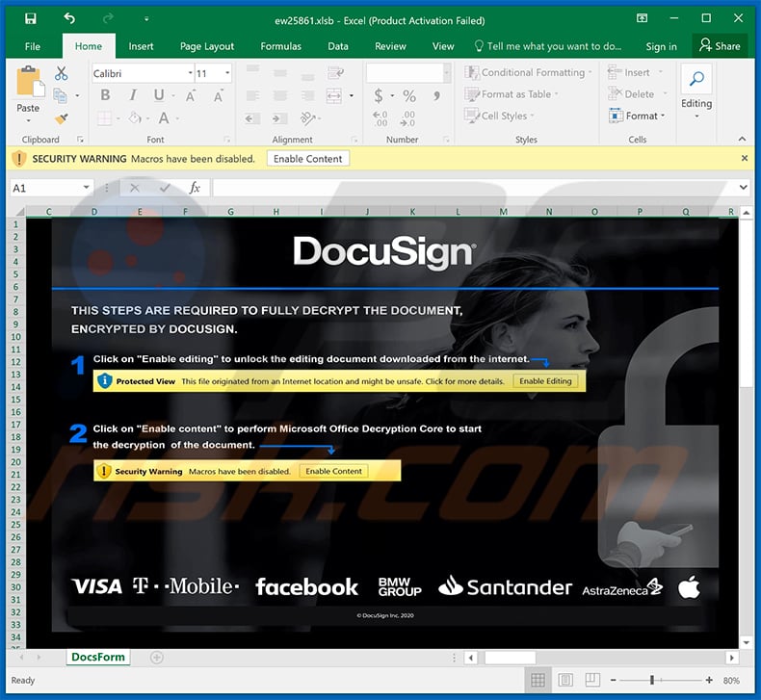Screen dimensions: 761x700
Task: Open the font size 11 dropdown
Action: point(227,73)
